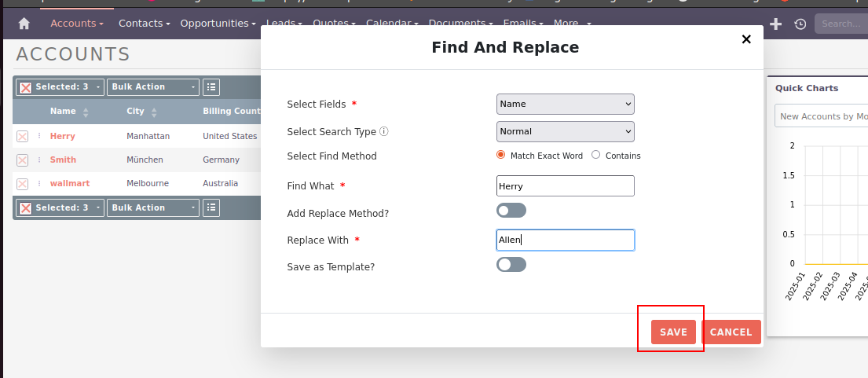
Task: Expand the Select Search Type dropdown
Action: point(565,131)
